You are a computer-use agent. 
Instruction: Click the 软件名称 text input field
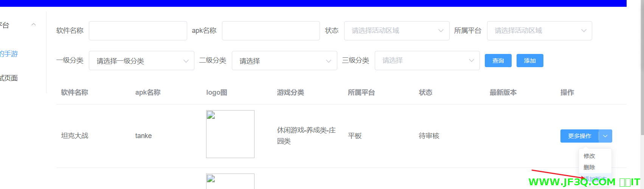pyautogui.click(x=138, y=31)
